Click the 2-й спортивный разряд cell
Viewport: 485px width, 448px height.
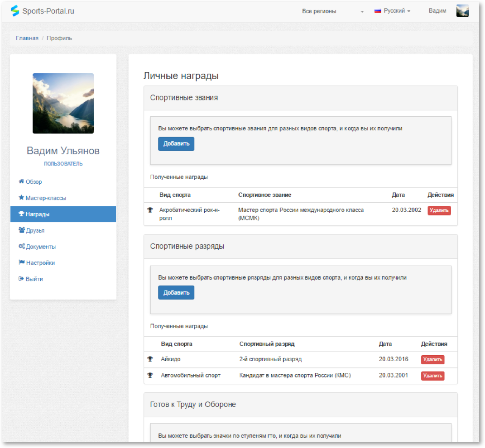tap(270, 359)
